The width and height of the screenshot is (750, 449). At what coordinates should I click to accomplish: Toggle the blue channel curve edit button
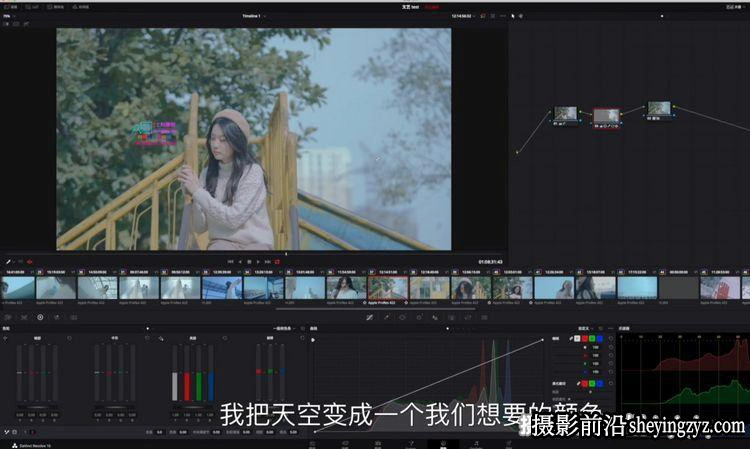coord(600,339)
